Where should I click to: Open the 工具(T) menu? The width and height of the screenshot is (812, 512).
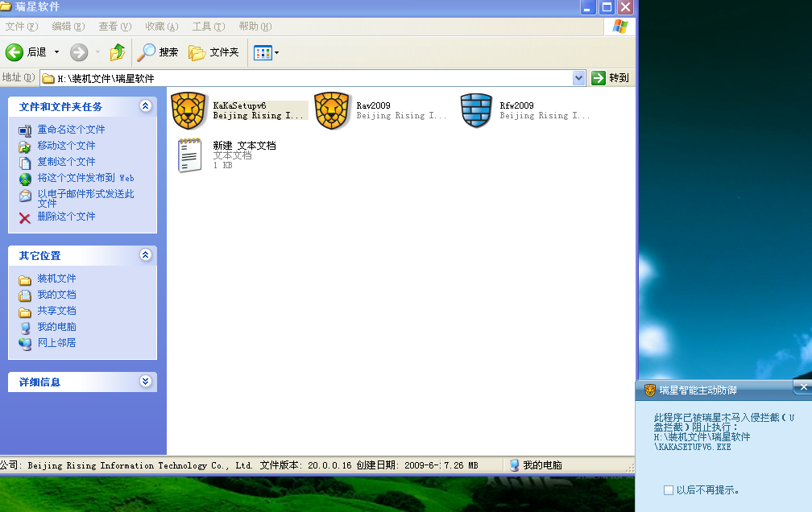(209, 27)
